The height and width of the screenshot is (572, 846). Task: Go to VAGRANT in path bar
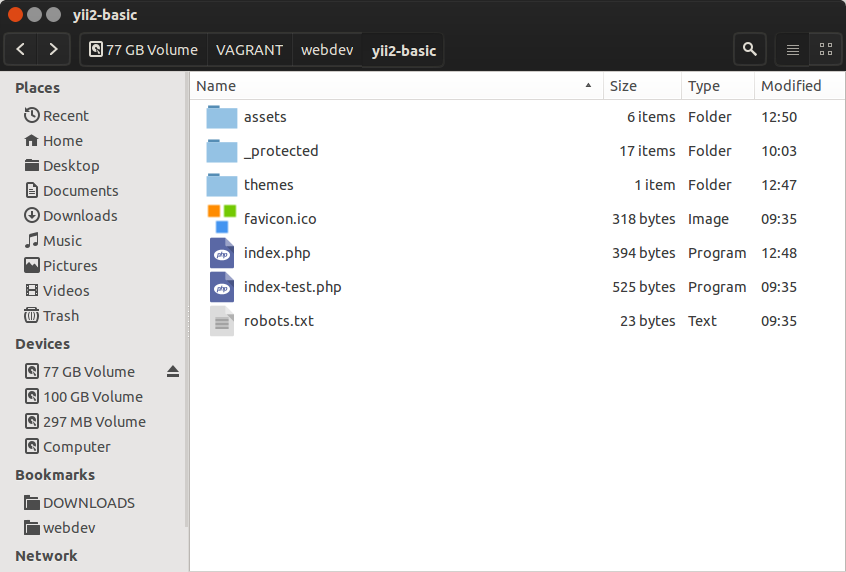tap(249, 50)
